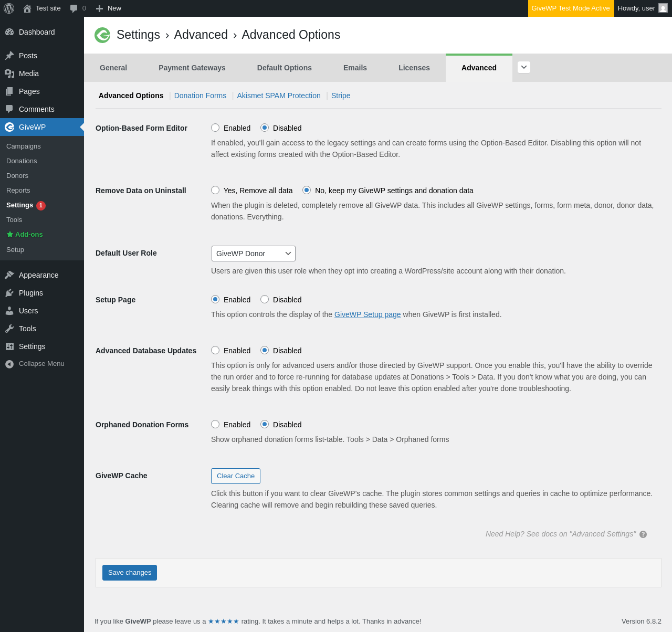Click the GiveWP Setup page link
Image resolution: width=672 pixels, height=632 pixels.
pos(367,314)
